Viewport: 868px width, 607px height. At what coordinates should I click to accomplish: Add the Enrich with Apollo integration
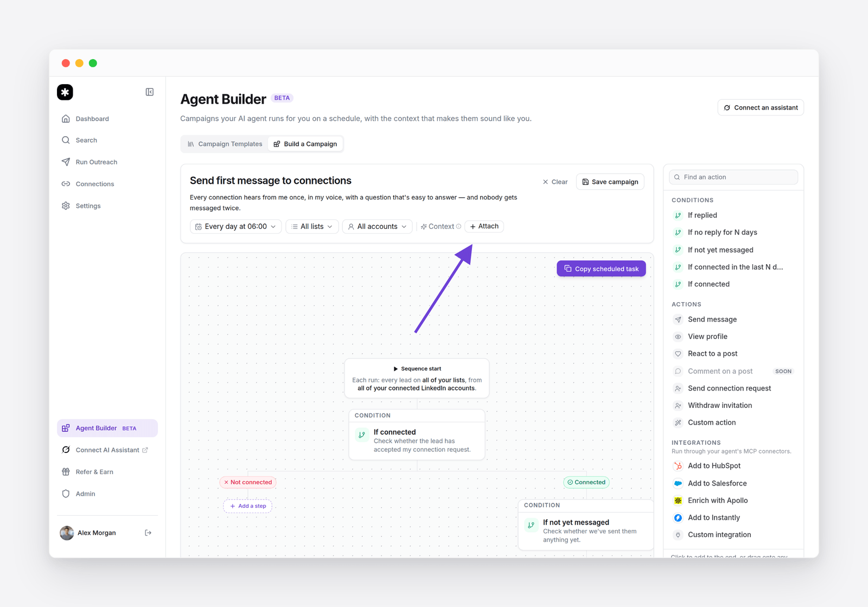[733, 501]
